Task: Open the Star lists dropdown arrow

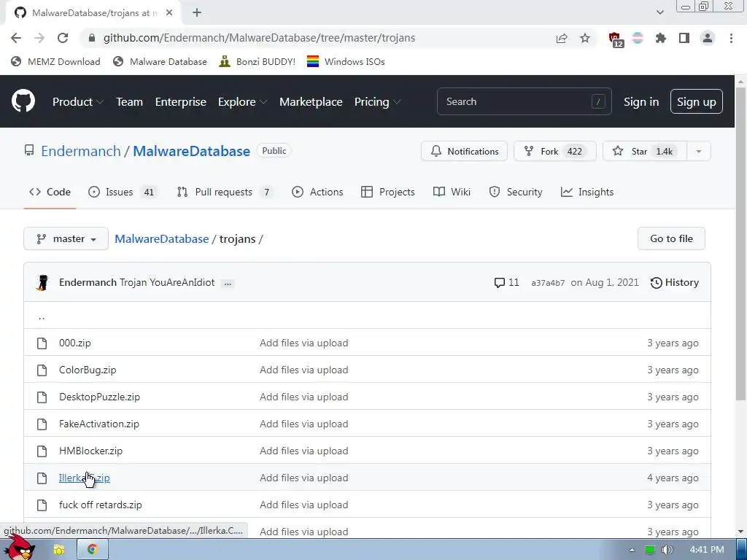Action: coord(699,152)
